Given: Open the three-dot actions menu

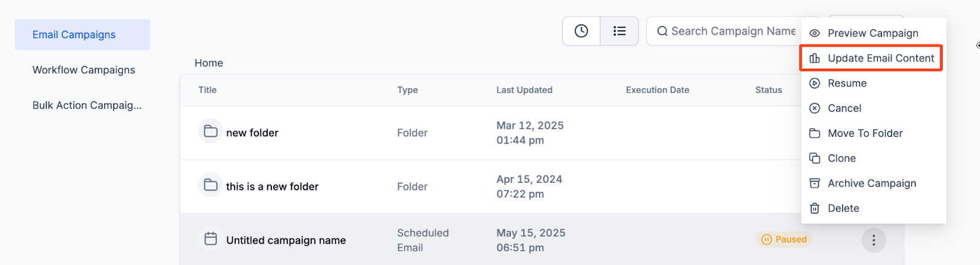Looking at the screenshot, I should coord(873,240).
